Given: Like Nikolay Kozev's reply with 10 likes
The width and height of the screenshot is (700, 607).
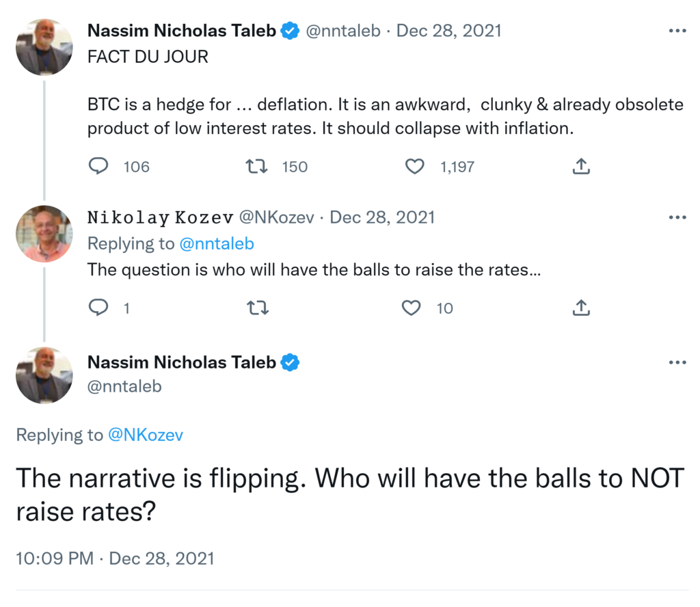Looking at the screenshot, I should coord(412,308).
